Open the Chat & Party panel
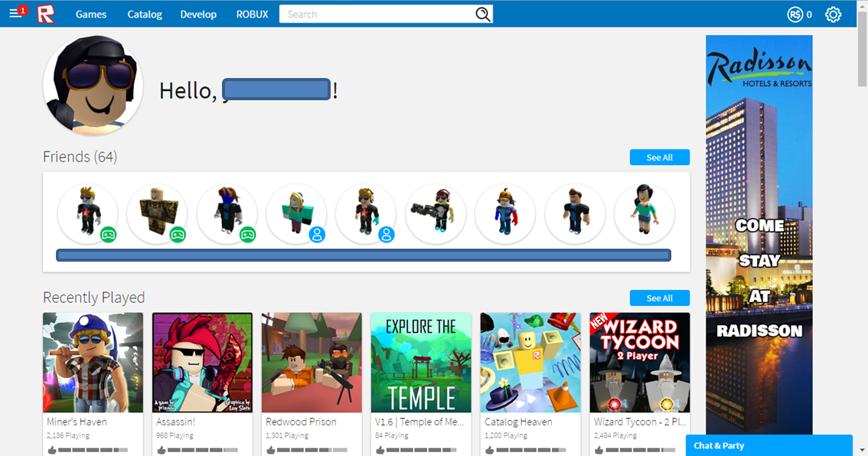 pos(769,445)
